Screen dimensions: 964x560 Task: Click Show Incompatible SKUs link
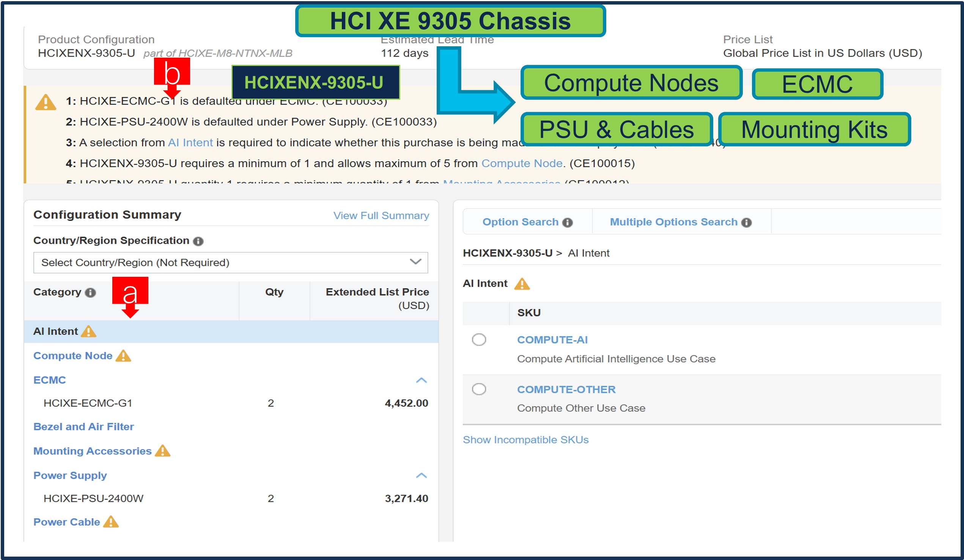[x=525, y=440]
